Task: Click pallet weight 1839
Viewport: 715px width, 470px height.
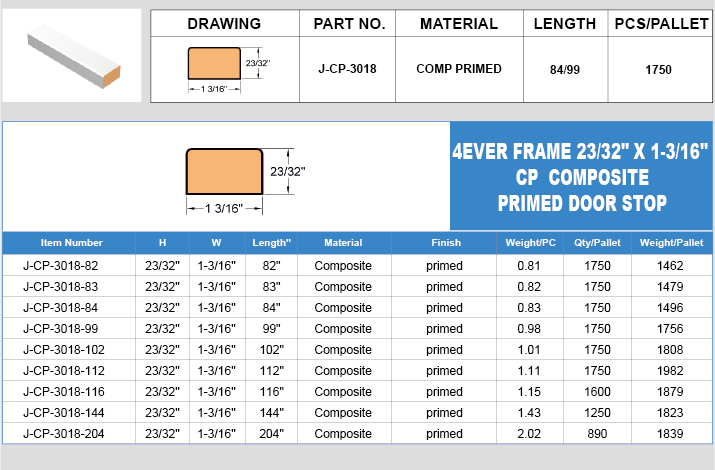Action: pos(670,434)
